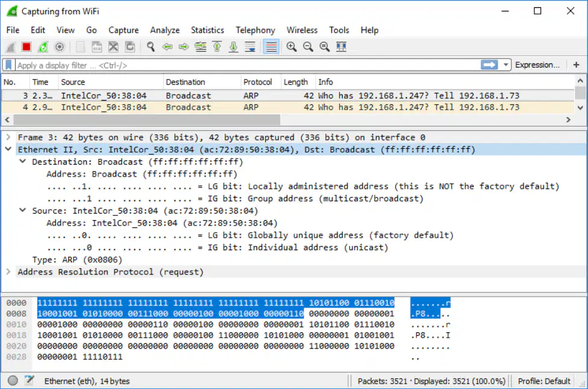This screenshot has height=389, width=588.
Task: Open the Go menu
Action: pos(92,30)
